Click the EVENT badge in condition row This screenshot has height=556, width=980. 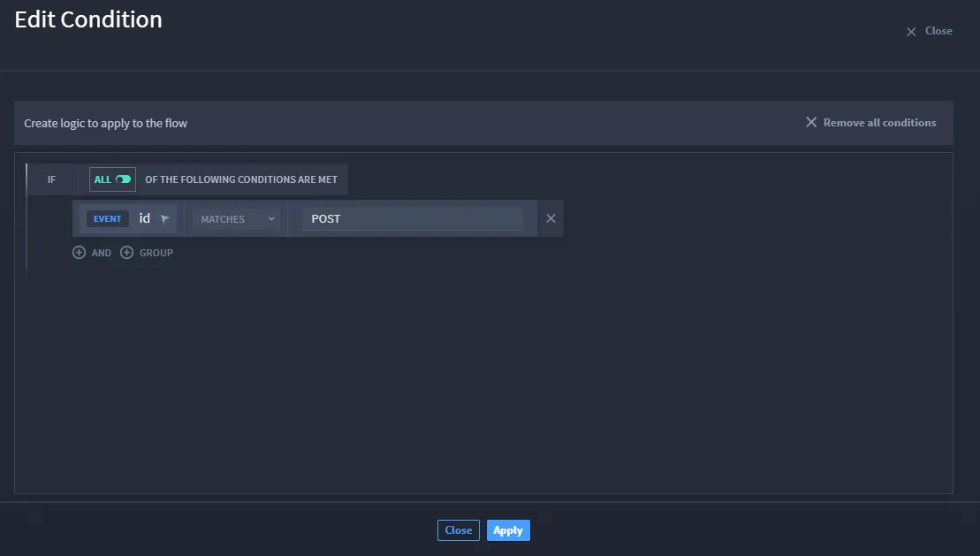tap(108, 218)
